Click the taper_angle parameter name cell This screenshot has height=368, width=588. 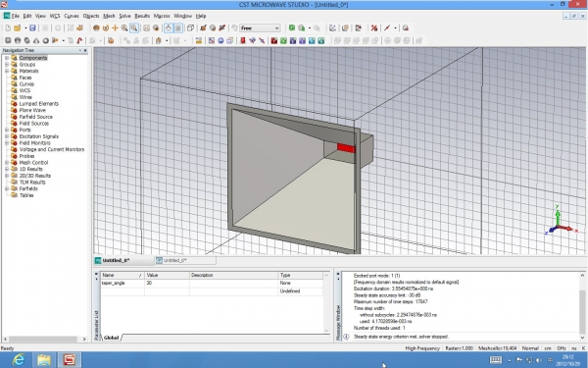pyautogui.click(x=122, y=283)
